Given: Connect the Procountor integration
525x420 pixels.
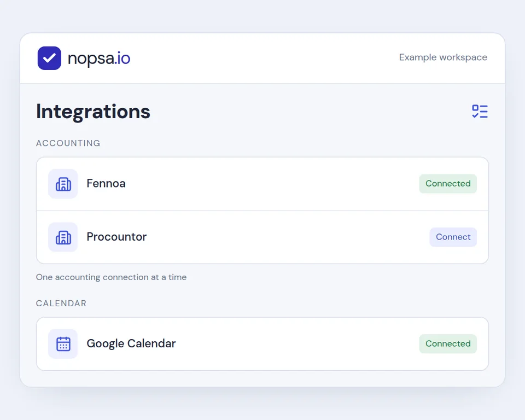Looking at the screenshot, I should coord(453,237).
